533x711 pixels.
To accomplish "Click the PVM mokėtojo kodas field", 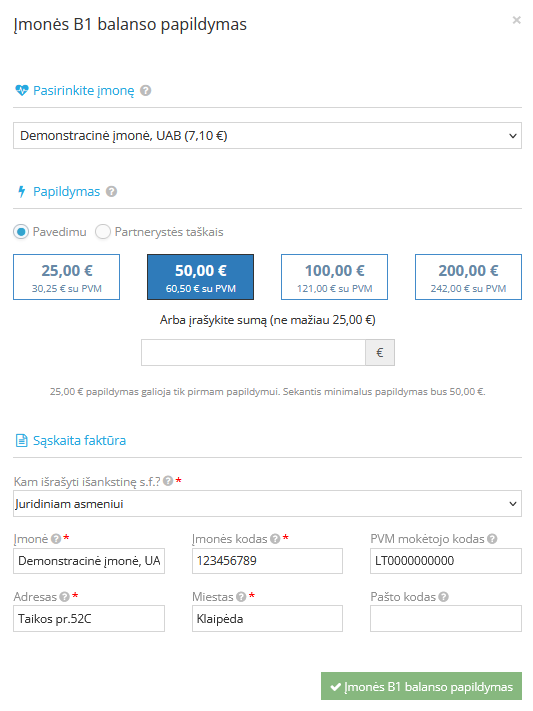I will point(446,561).
